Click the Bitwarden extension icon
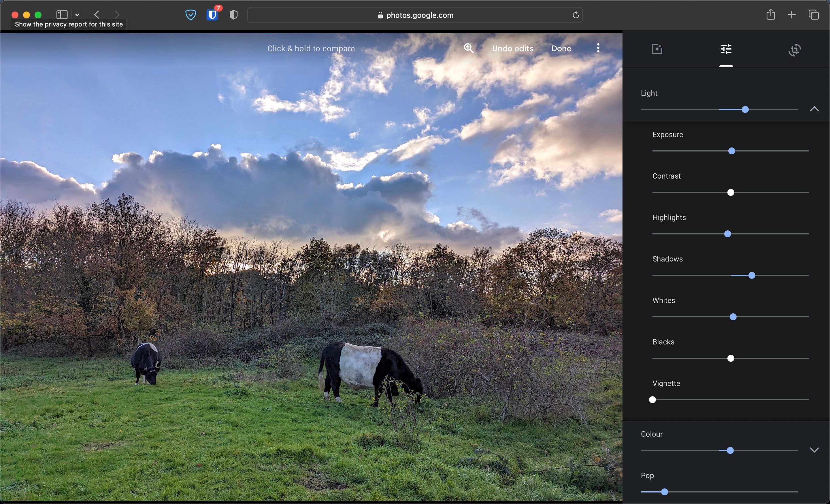Screen dimensions: 830x504 [x=212, y=15]
